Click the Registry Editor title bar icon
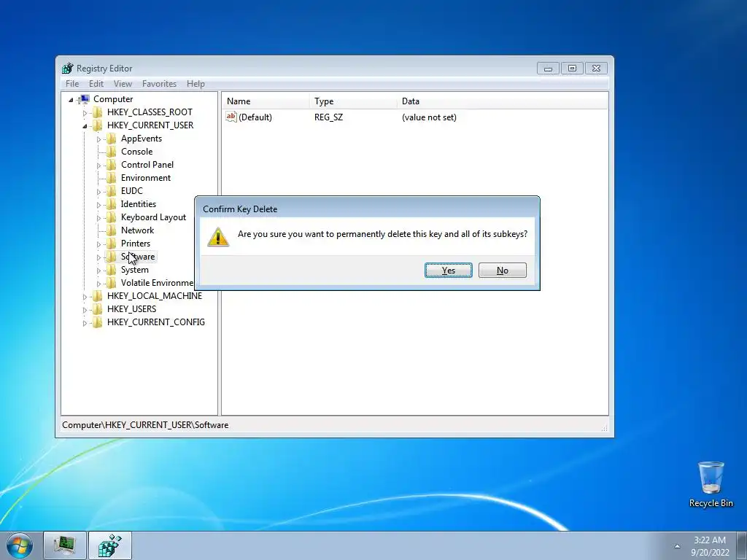 (68, 68)
